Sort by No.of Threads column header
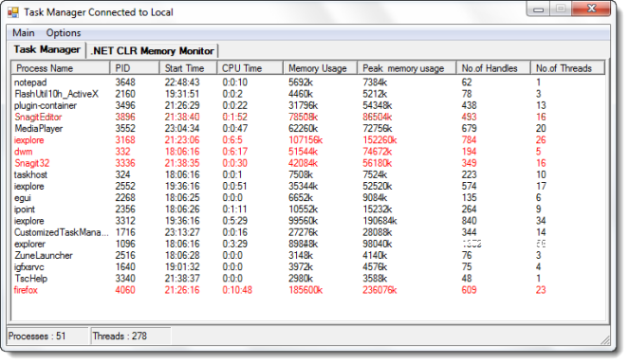Screen dimensions: 629x364 click(x=567, y=68)
